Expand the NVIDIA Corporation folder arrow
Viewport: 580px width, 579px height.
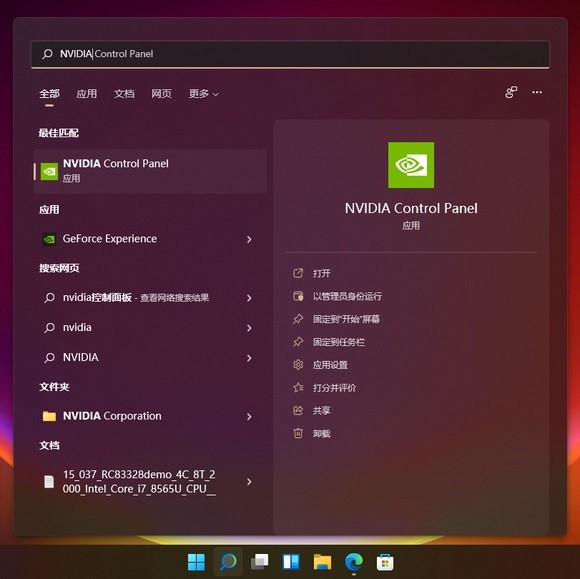click(x=249, y=417)
